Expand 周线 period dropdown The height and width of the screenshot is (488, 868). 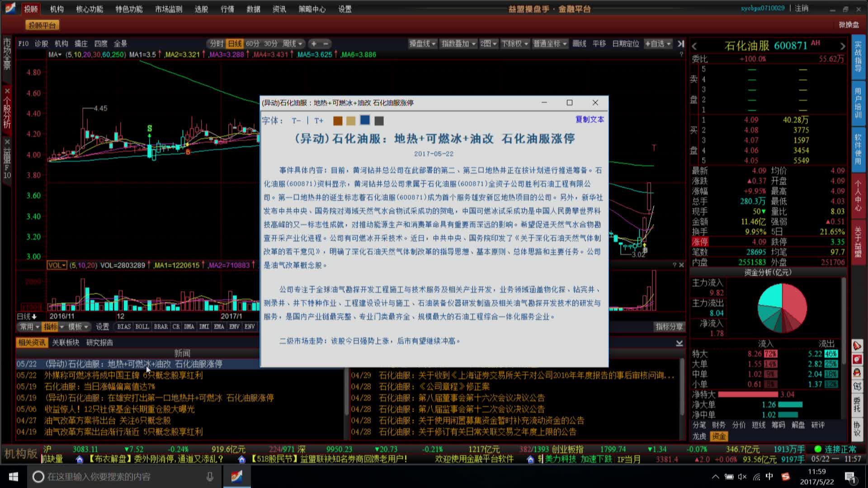click(292, 44)
